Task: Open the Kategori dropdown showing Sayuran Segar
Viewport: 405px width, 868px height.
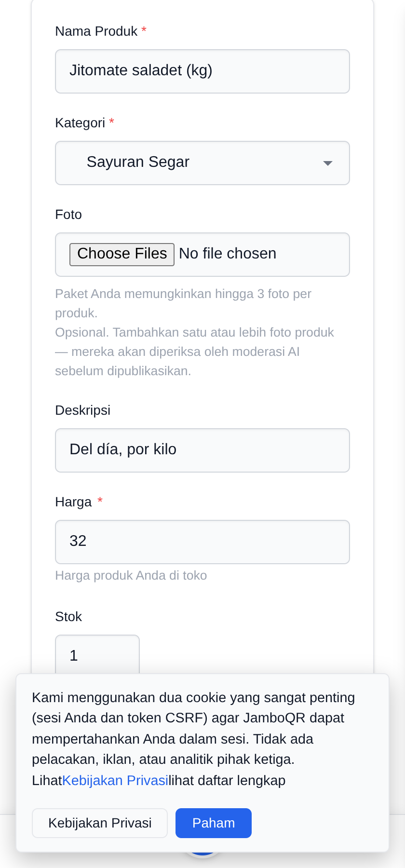Action: (202, 163)
